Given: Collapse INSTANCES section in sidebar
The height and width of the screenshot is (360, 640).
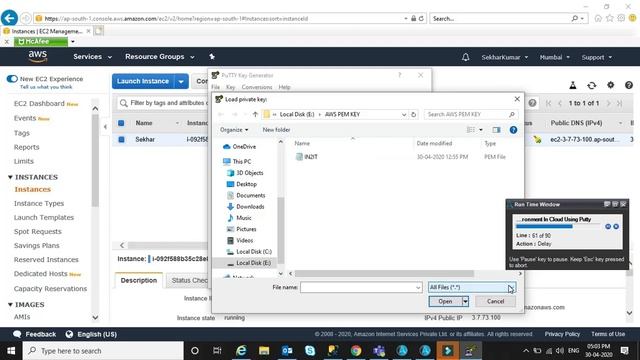Looking at the screenshot, I should [11, 177].
